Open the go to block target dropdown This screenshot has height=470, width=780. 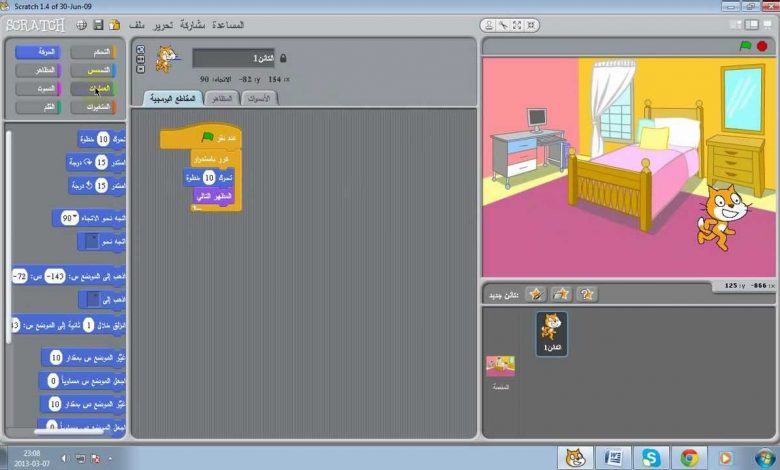[x=94, y=300]
